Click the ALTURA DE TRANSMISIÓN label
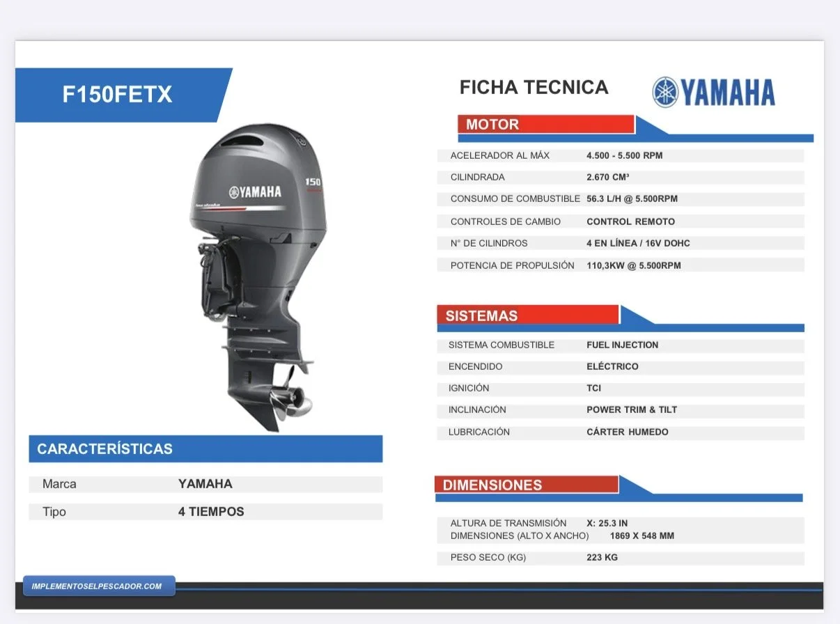Image resolution: width=840 pixels, height=624 pixels. pyautogui.click(x=508, y=523)
